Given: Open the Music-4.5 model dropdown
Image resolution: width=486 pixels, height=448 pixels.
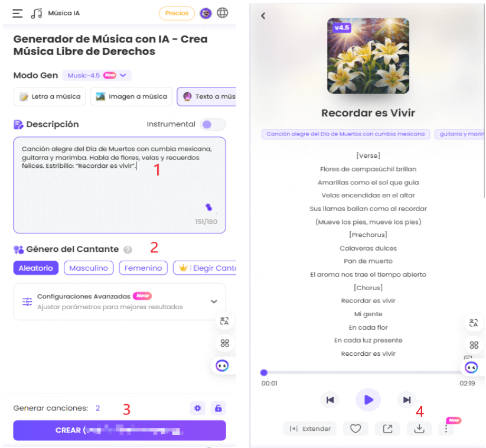Looking at the screenshot, I should [96, 75].
